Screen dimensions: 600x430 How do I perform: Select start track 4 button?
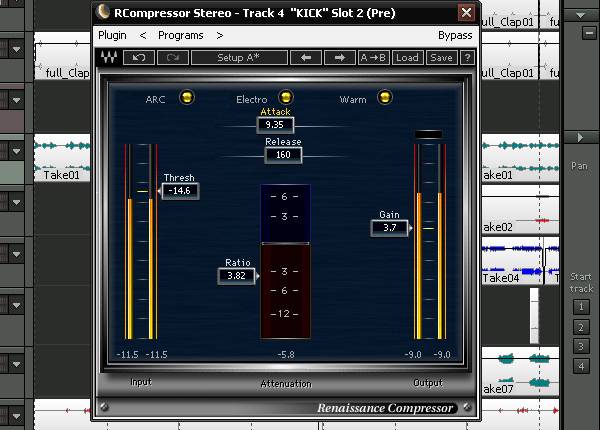point(581,366)
